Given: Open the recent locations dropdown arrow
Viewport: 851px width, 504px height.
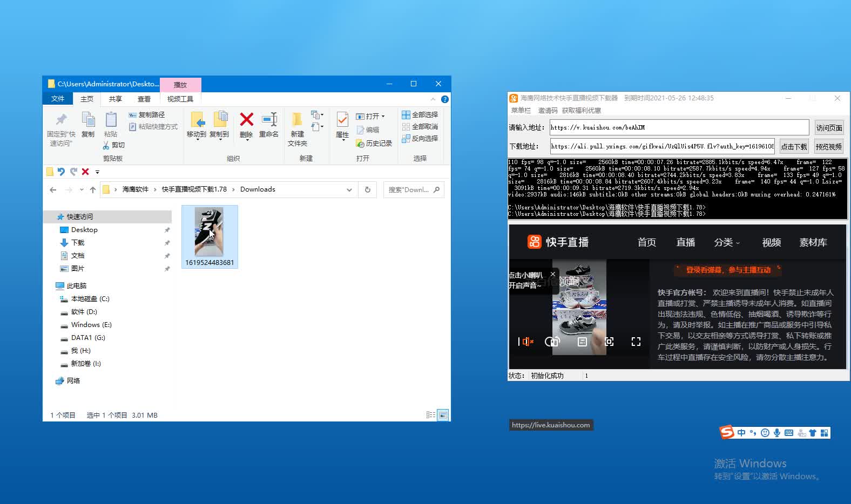Looking at the screenshot, I should pyautogui.click(x=82, y=190).
